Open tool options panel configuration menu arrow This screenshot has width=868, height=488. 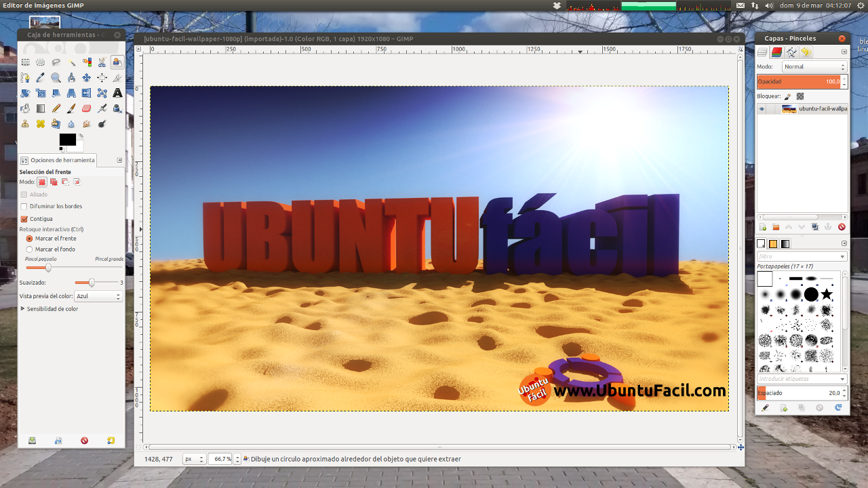pyautogui.click(x=119, y=160)
